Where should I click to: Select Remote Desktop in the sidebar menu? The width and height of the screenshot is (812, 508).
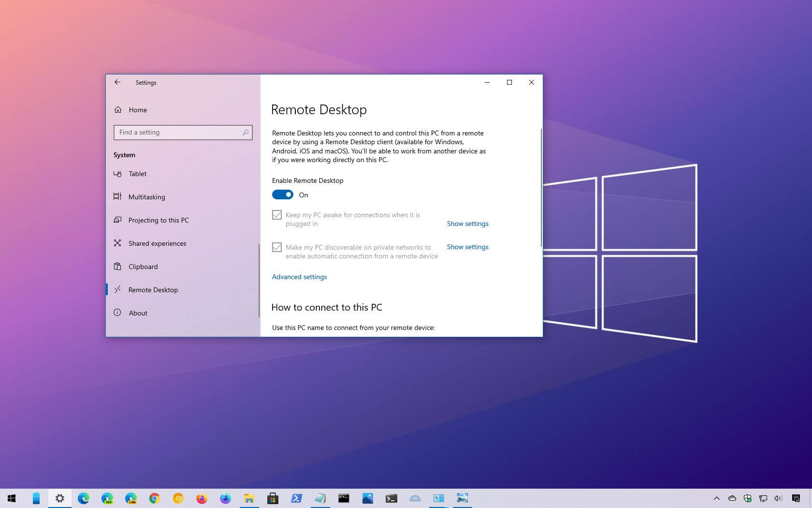(x=153, y=289)
